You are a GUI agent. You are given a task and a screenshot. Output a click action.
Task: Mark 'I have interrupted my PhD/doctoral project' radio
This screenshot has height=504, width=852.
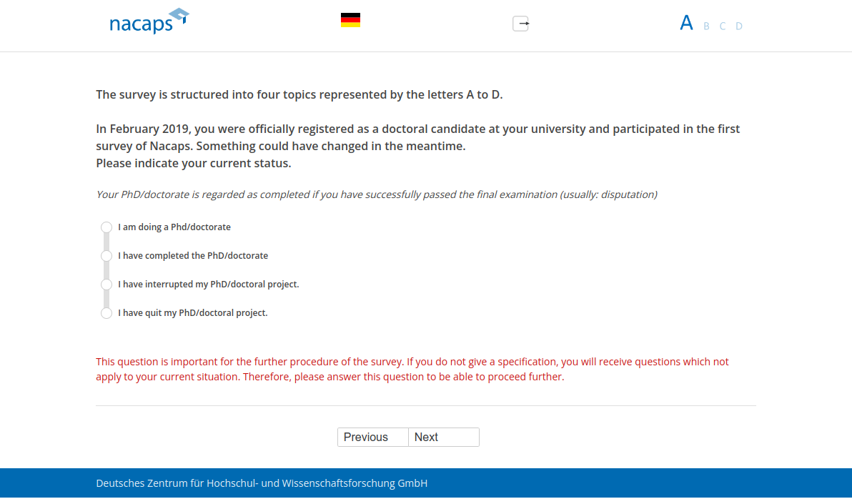[x=106, y=285]
